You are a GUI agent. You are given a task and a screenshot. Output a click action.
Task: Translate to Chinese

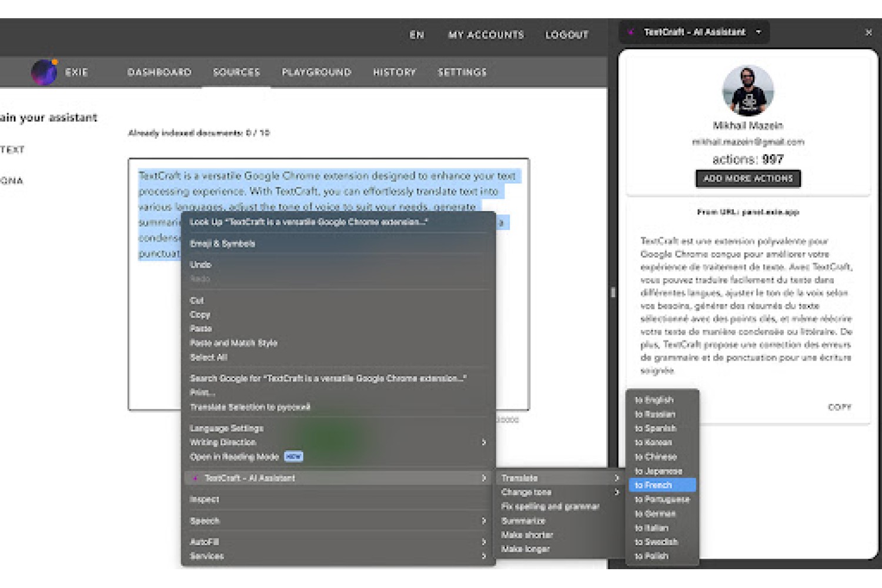point(663,457)
